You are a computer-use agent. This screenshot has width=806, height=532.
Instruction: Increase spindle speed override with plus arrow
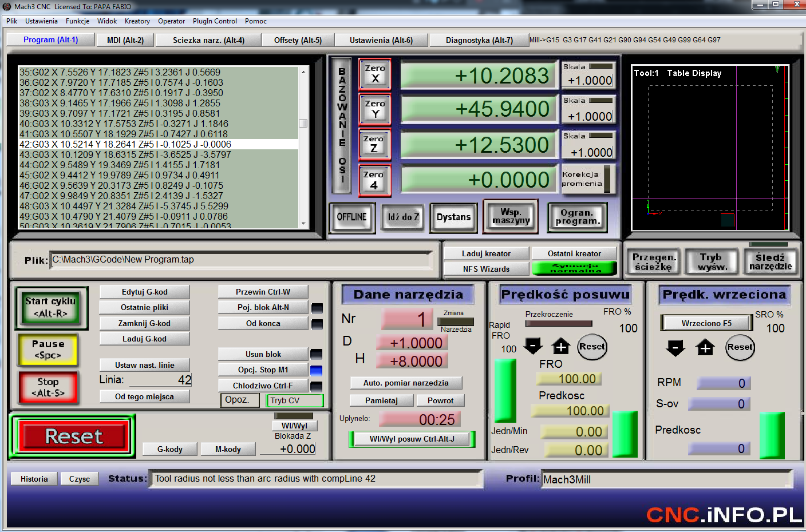click(705, 347)
